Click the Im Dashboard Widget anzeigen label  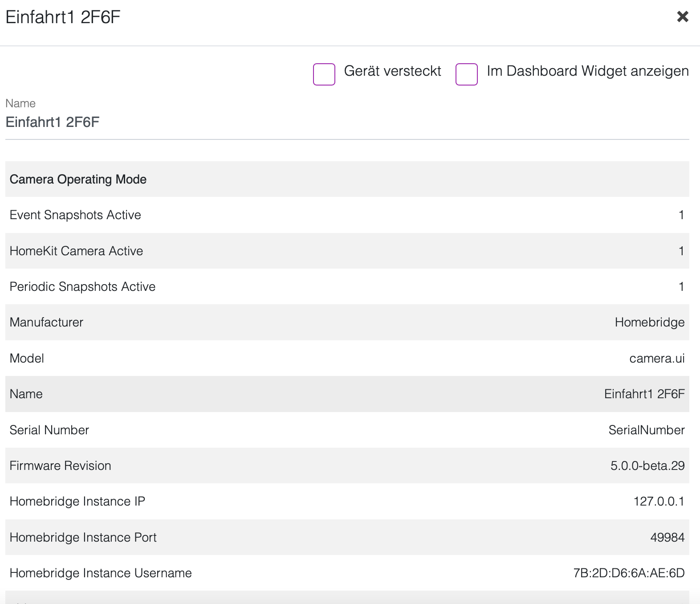point(587,71)
